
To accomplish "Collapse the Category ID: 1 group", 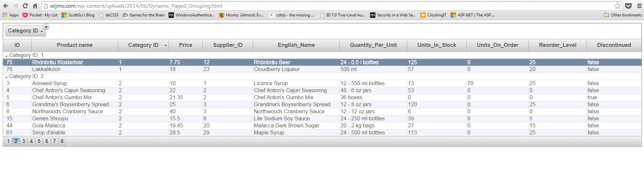I will point(6,56).
